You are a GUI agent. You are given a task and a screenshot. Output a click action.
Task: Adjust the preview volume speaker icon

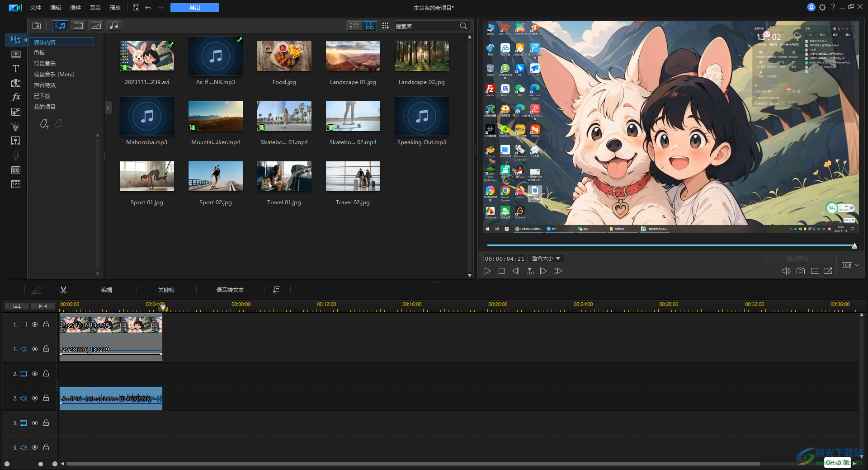(x=786, y=271)
